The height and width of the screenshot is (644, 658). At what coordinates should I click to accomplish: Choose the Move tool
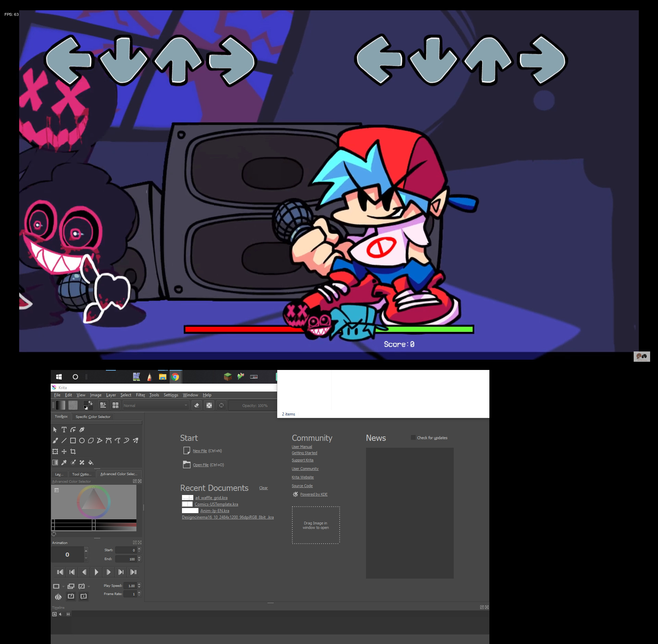64,451
